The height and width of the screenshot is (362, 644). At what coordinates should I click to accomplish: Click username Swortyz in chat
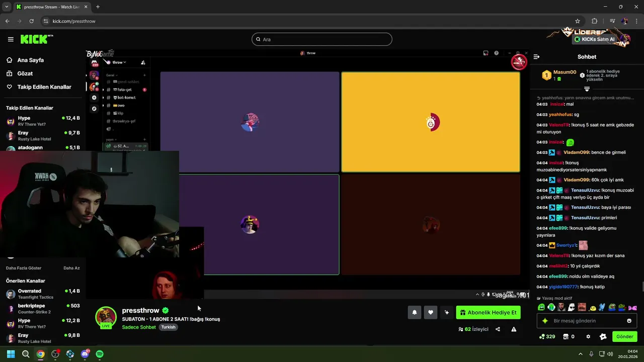[566, 245]
